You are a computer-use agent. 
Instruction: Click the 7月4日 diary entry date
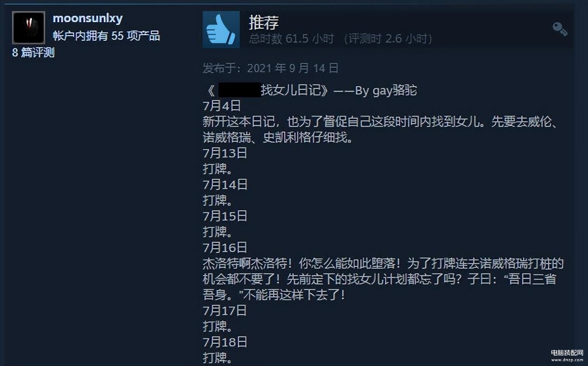point(222,106)
